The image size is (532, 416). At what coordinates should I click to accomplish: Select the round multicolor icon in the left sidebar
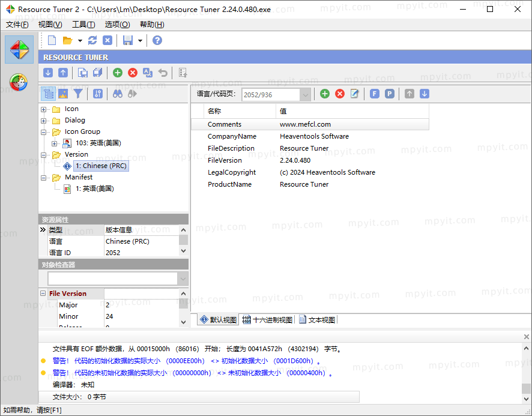(x=19, y=82)
